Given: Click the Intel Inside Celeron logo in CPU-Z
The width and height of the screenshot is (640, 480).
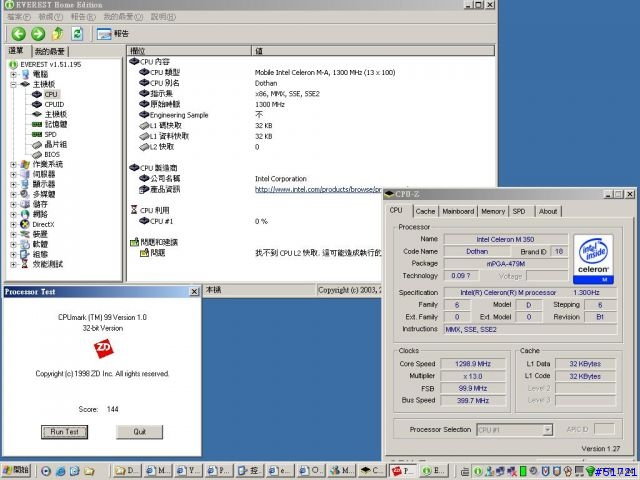Looking at the screenshot, I should pyautogui.click(x=593, y=259).
